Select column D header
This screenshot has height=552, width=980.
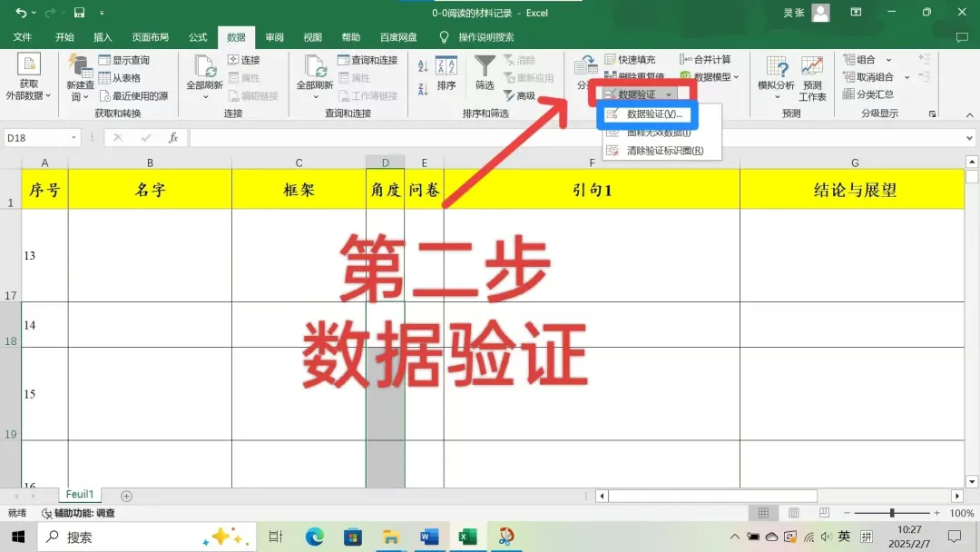pyautogui.click(x=385, y=163)
